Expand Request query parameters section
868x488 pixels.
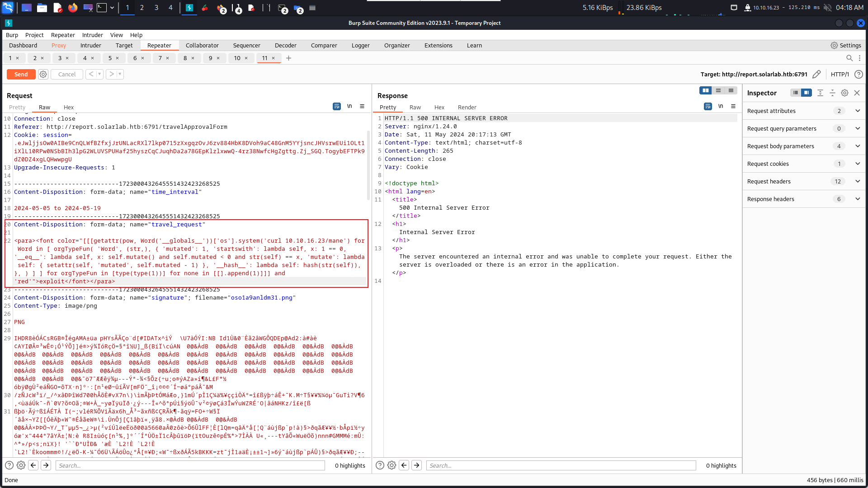pos(803,128)
